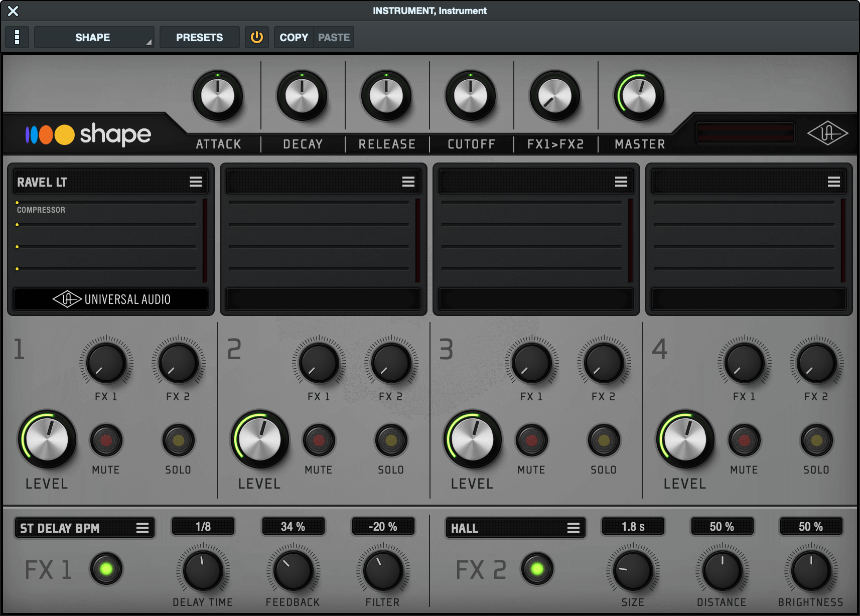The width and height of the screenshot is (860, 616).
Task: Click layer 1 FX 2 send knob
Action: pyautogui.click(x=178, y=362)
